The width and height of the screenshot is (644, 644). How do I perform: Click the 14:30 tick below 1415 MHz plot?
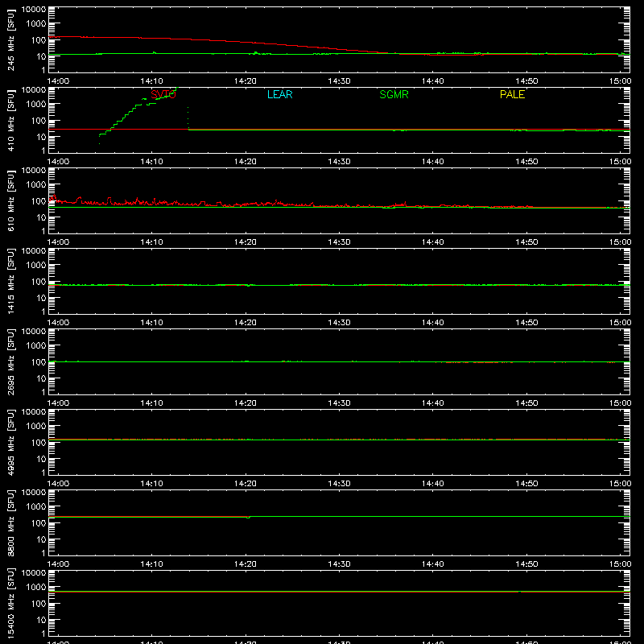tap(339, 323)
